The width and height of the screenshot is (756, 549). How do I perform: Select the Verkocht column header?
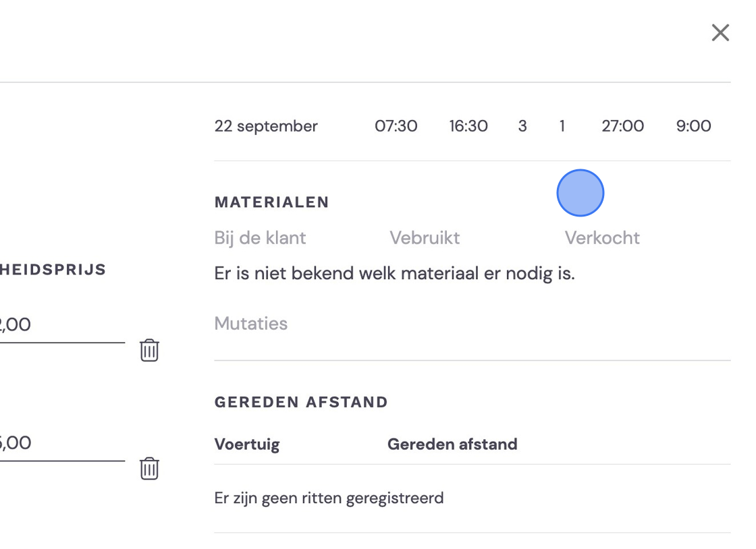[602, 238]
